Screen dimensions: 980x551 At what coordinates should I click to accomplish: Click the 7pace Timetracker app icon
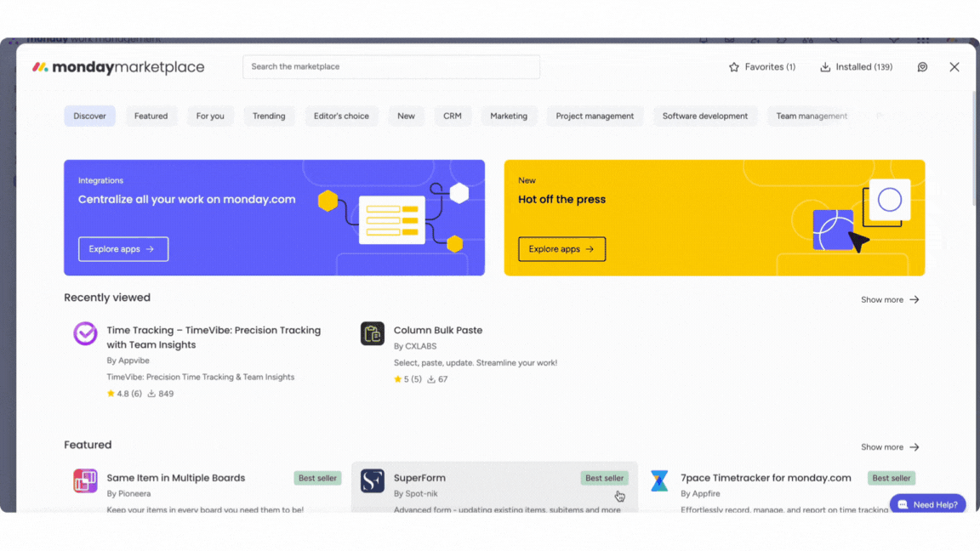click(x=659, y=481)
